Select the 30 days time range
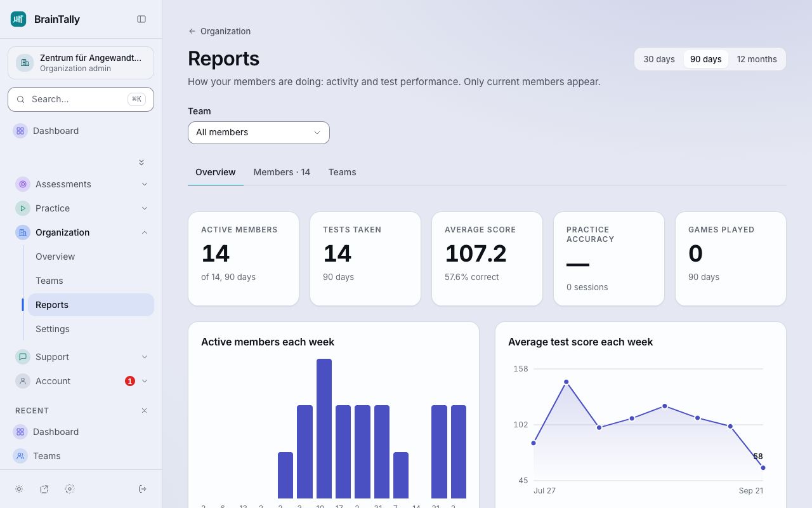 [x=659, y=59]
